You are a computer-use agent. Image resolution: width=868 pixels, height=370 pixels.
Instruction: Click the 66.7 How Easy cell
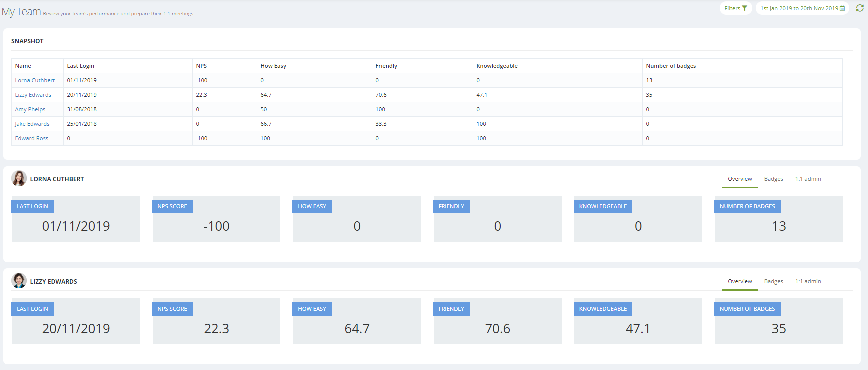pos(314,124)
